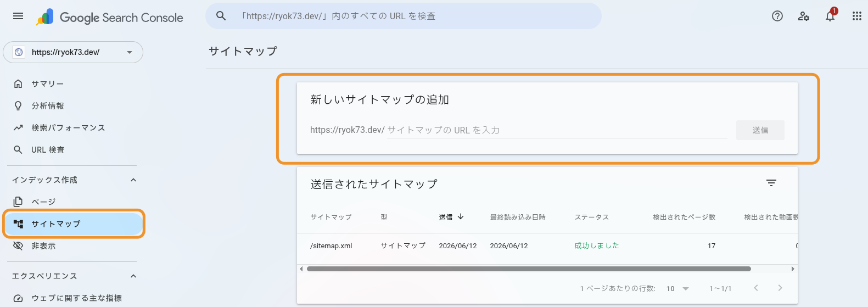Click the magnifier icon for URL 検査
Screen dimensions: 868x307
(18, 149)
